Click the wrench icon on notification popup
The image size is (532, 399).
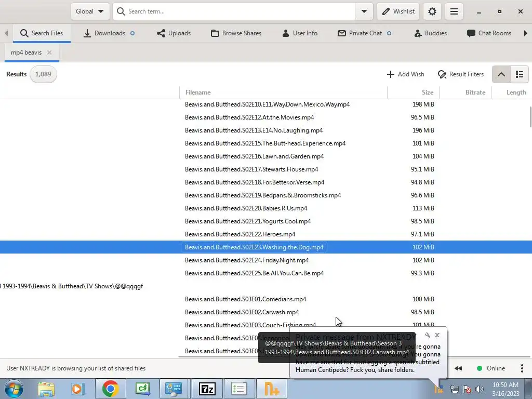coord(428,335)
